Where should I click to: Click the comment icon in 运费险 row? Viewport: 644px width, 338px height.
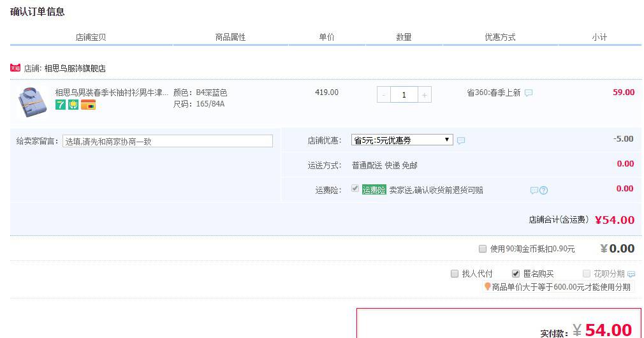pyautogui.click(x=534, y=190)
